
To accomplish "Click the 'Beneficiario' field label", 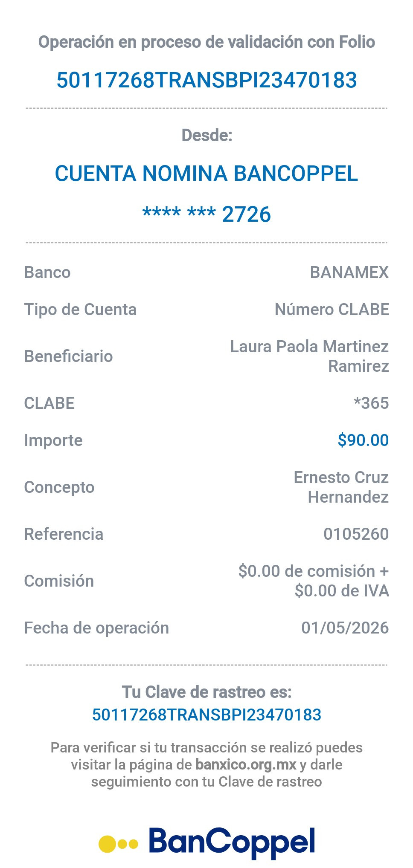I will [68, 356].
